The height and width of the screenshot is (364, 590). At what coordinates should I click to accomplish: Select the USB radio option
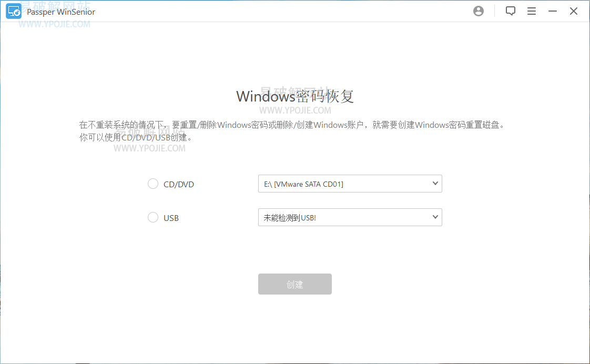153,218
